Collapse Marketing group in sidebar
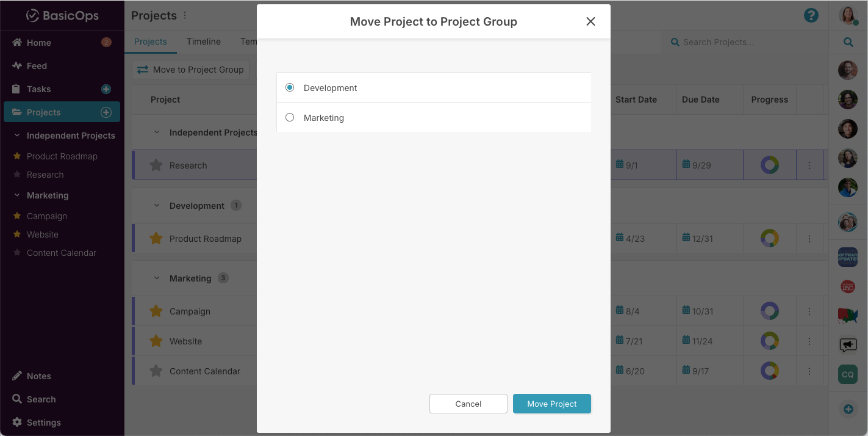Image resolution: width=868 pixels, height=436 pixels. click(x=16, y=195)
